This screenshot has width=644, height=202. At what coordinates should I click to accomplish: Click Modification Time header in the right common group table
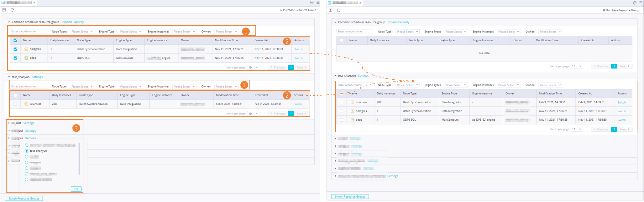[547, 40]
